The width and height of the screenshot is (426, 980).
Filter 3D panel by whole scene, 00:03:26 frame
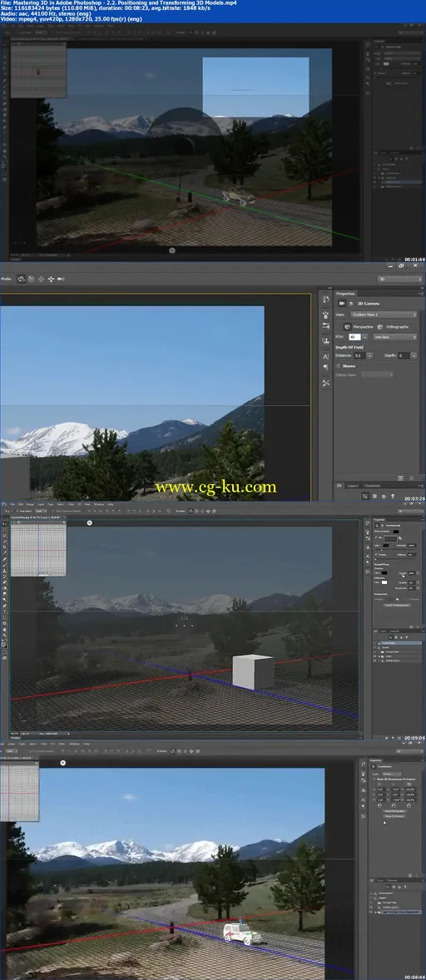[x=365, y=497]
